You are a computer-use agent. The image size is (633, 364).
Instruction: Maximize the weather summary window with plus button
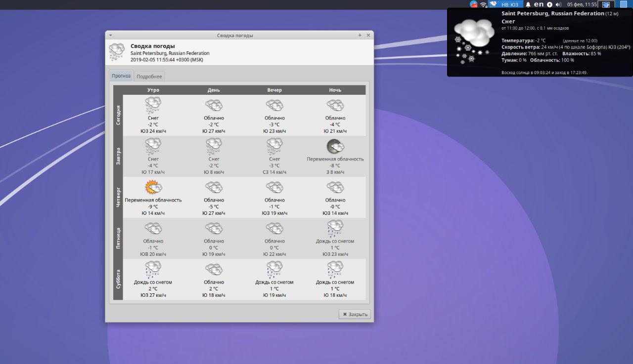pyautogui.click(x=360, y=36)
